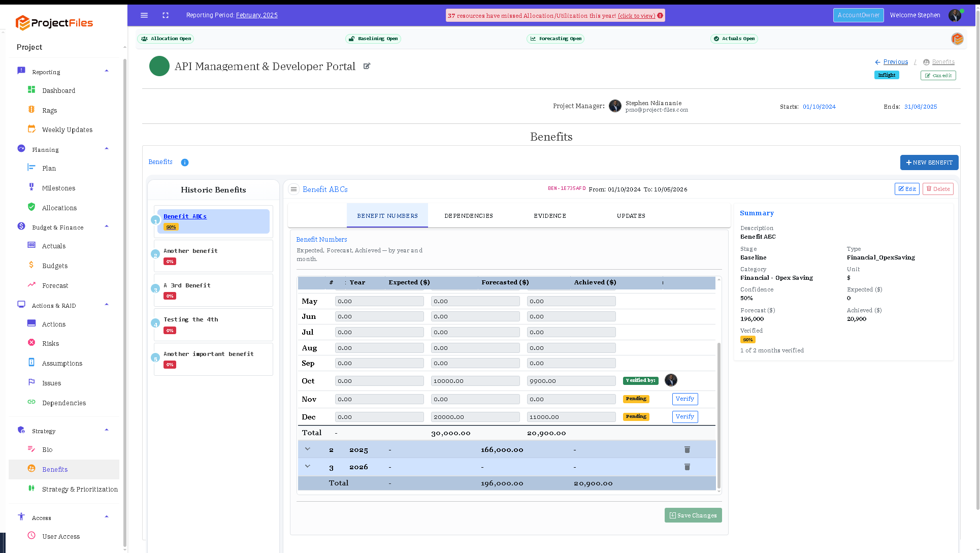Open the Benefits info icon
The height and width of the screenshot is (553, 980).
click(x=185, y=162)
